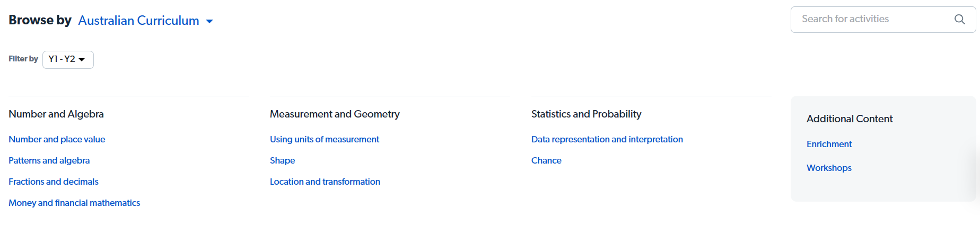Select Money and financial mathematics

click(74, 203)
